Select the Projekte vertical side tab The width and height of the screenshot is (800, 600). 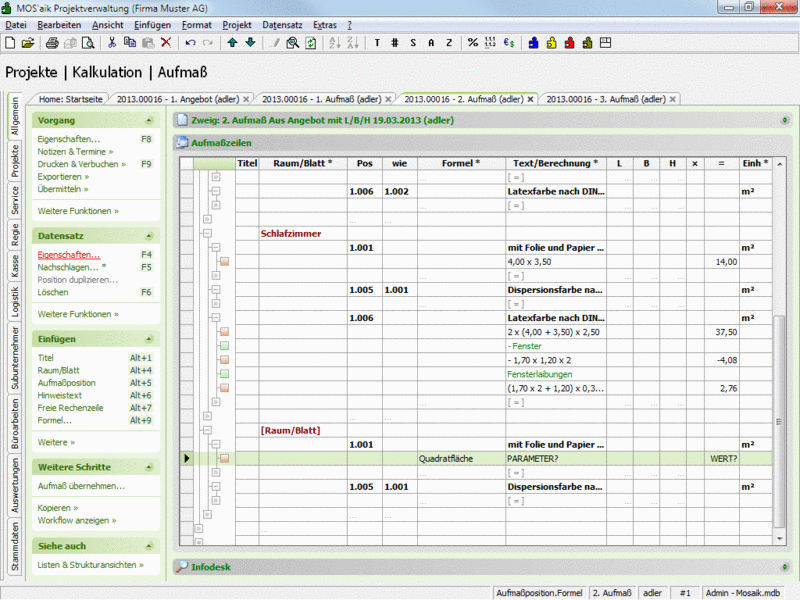click(x=15, y=161)
